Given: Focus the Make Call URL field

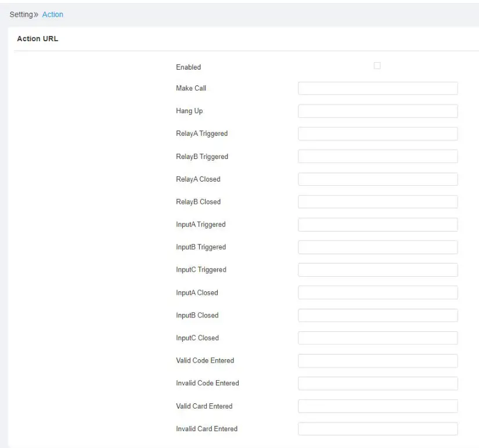Looking at the screenshot, I should click(377, 88).
